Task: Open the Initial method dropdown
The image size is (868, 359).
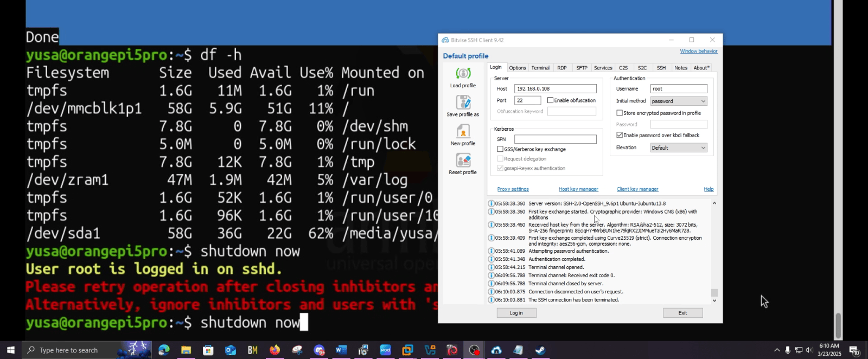Action: [679, 101]
